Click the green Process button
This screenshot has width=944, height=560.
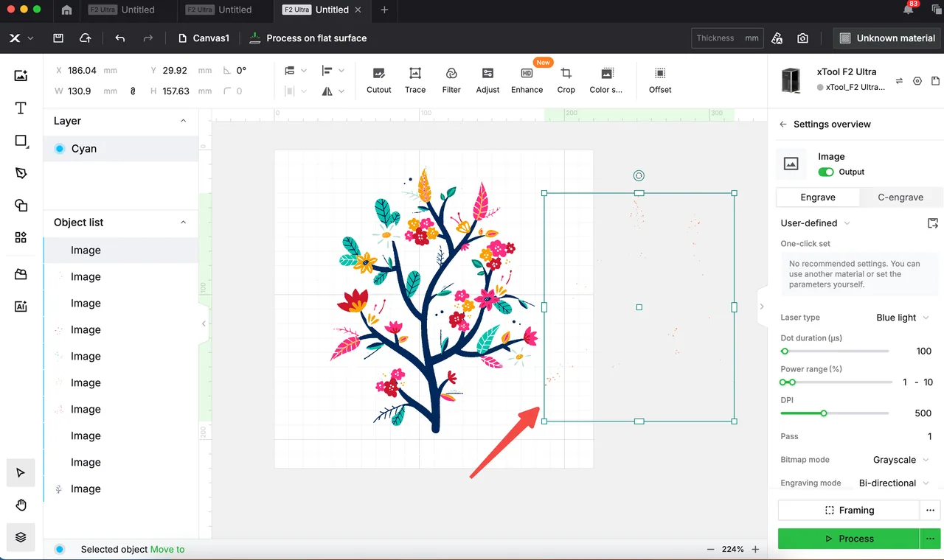coord(849,539)
